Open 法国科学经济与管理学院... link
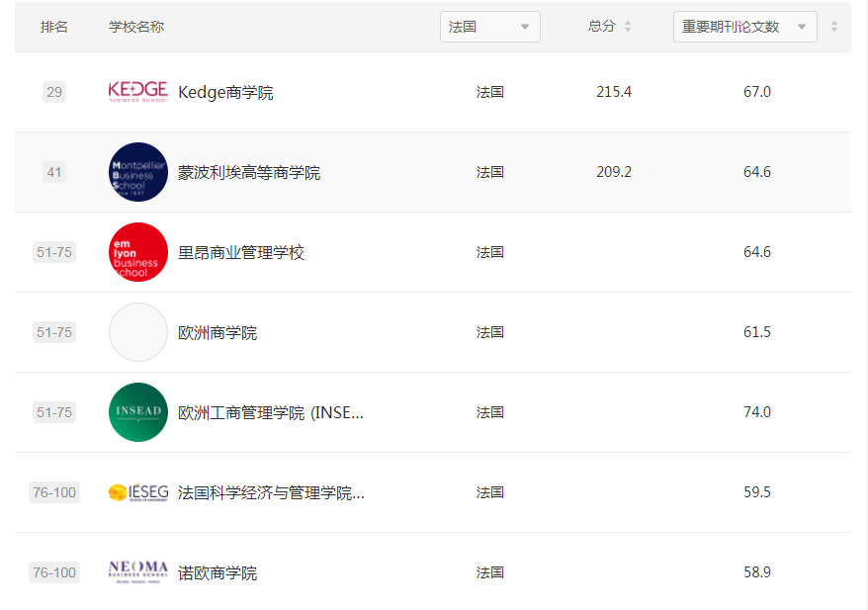 click(271, 492)
